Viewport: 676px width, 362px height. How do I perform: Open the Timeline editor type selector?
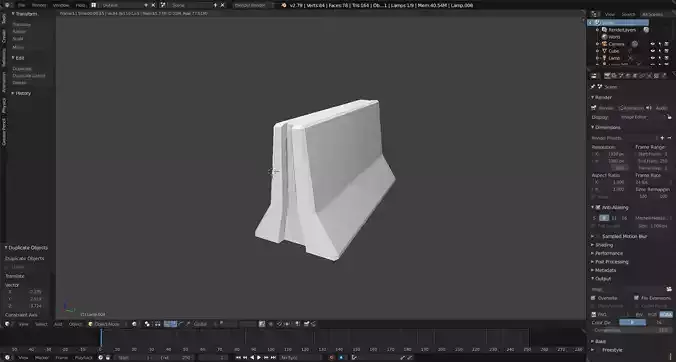coord(8,357)
